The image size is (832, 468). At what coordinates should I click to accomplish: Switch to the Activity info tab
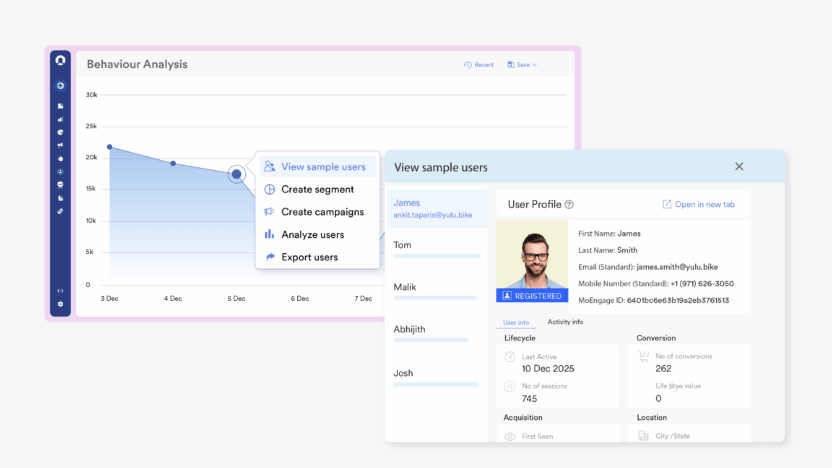[565, 322]
